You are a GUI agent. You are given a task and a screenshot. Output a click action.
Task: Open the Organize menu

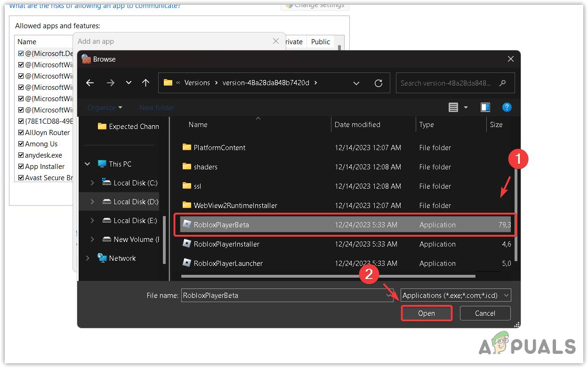(105, 108)
